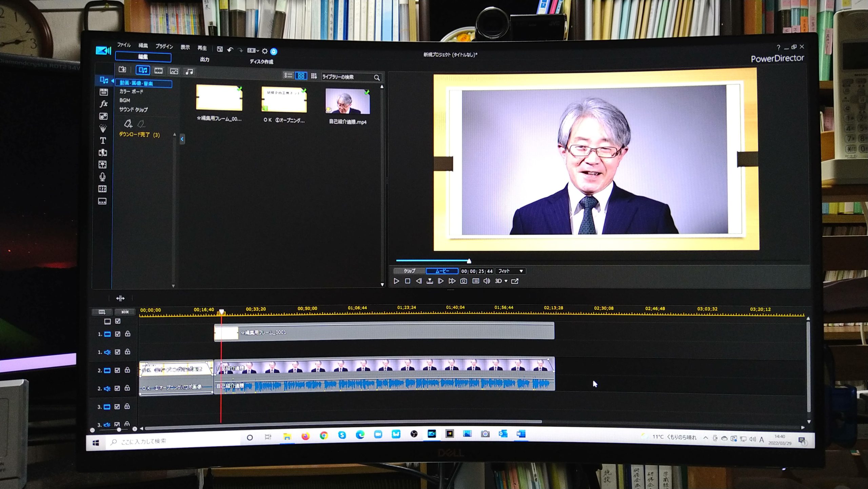Viewport: 868px width, 489px height.
Task: Click the import media folder icon
Action: click(x=122, y=69)
